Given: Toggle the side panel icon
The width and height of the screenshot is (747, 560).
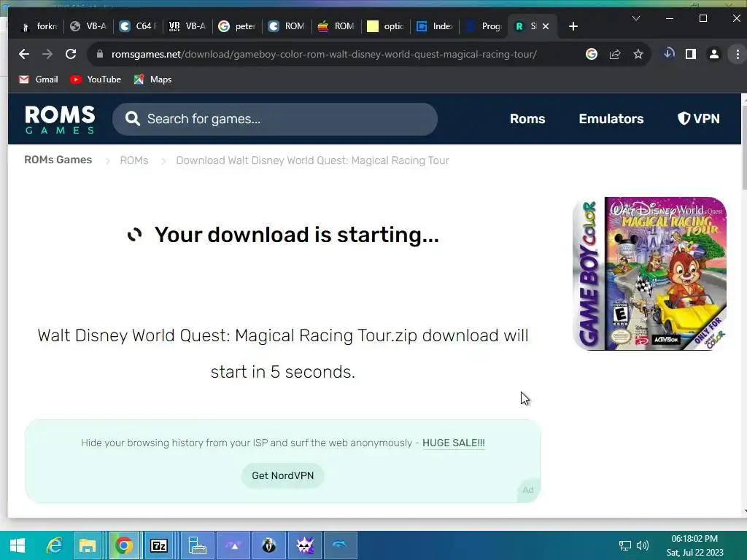Looking at the screenshot, I should coord(690,54).
